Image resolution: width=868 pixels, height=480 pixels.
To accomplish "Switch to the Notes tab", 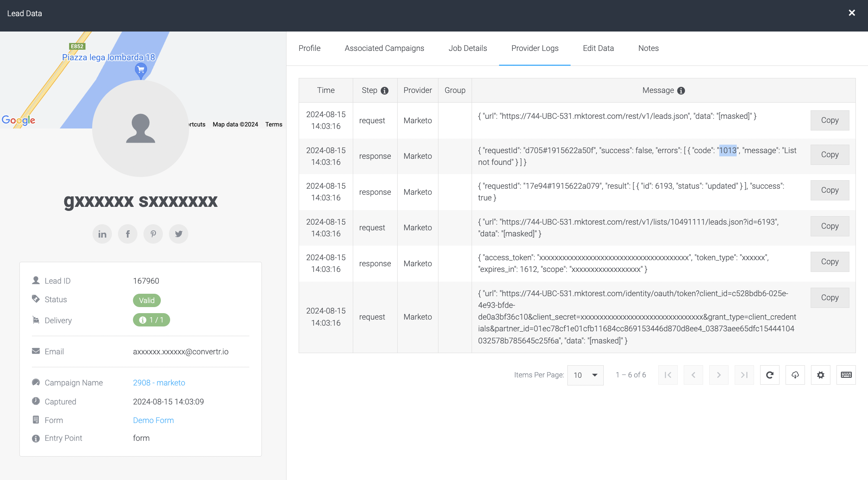I will [648, 48].
